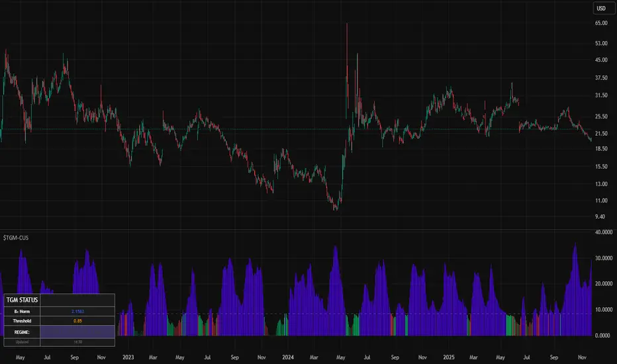Click the 30.0000 indicator scale label
The image size is (617, 364).
[x=604, y=258]
